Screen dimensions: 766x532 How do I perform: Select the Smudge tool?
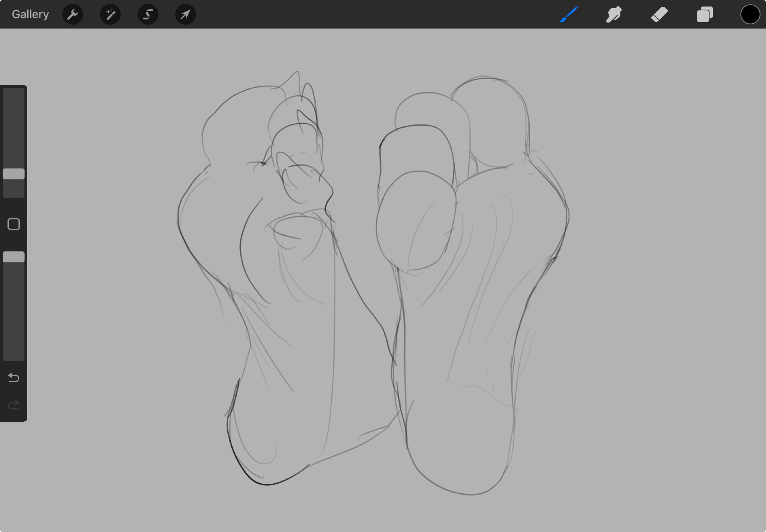pos(614,15)
